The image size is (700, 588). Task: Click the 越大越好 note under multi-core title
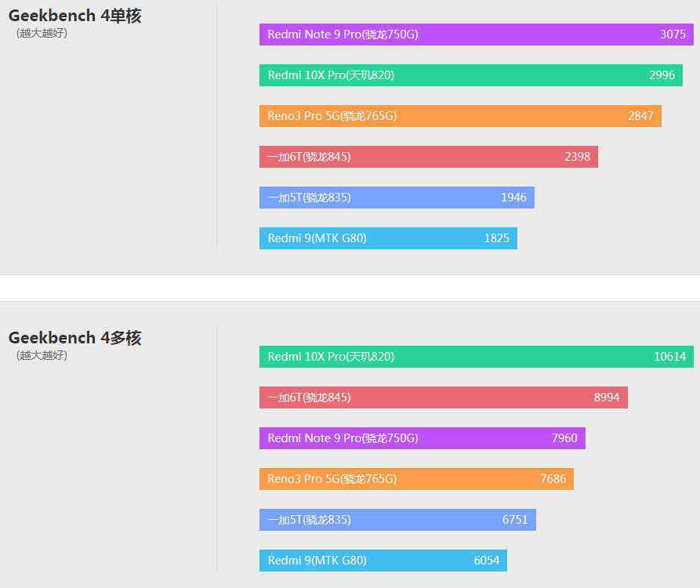pyautogui.click(x=42, y=355)
